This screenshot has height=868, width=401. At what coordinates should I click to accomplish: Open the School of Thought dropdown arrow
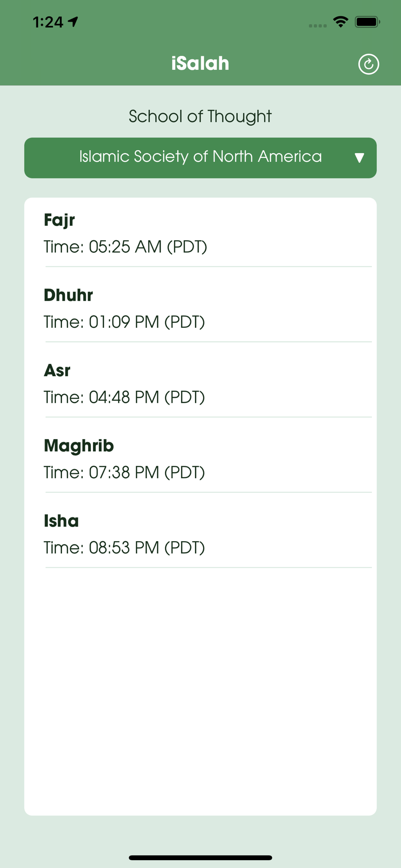pyautogui.click(x=359, y=158)
